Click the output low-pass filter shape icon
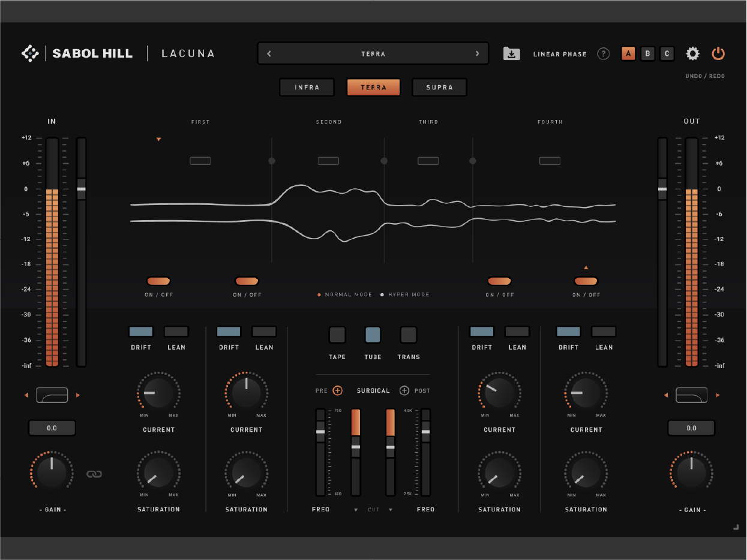 [x=692, y=395]
